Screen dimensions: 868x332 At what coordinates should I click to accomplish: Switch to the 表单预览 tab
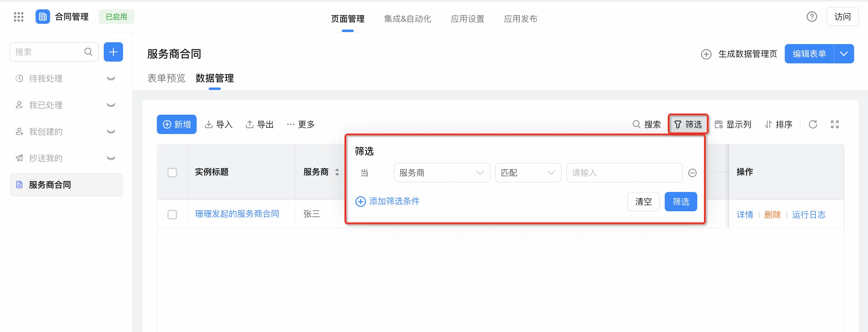166,78
